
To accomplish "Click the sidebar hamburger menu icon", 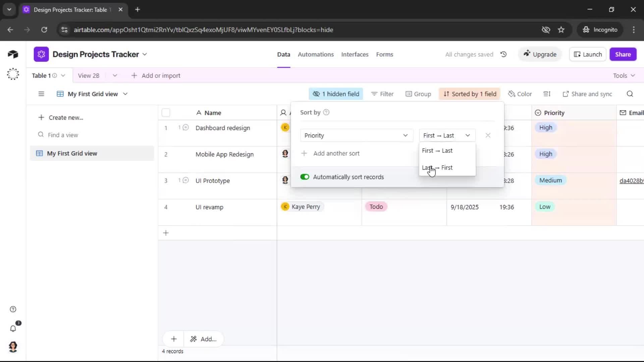I will point(41,94).
